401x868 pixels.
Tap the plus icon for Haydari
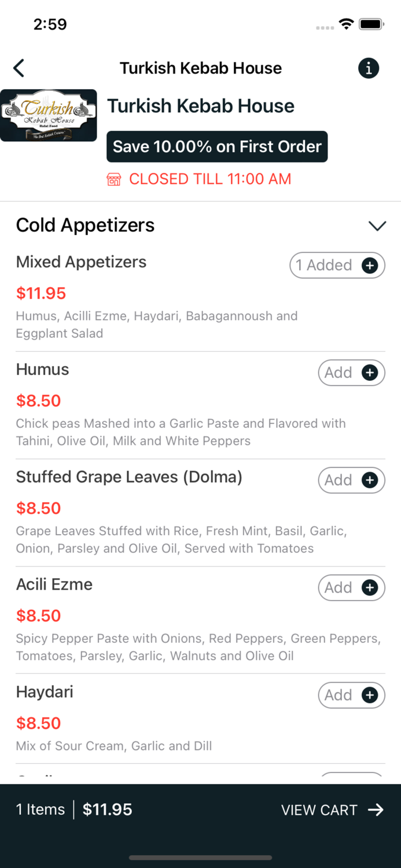[370, 695]
